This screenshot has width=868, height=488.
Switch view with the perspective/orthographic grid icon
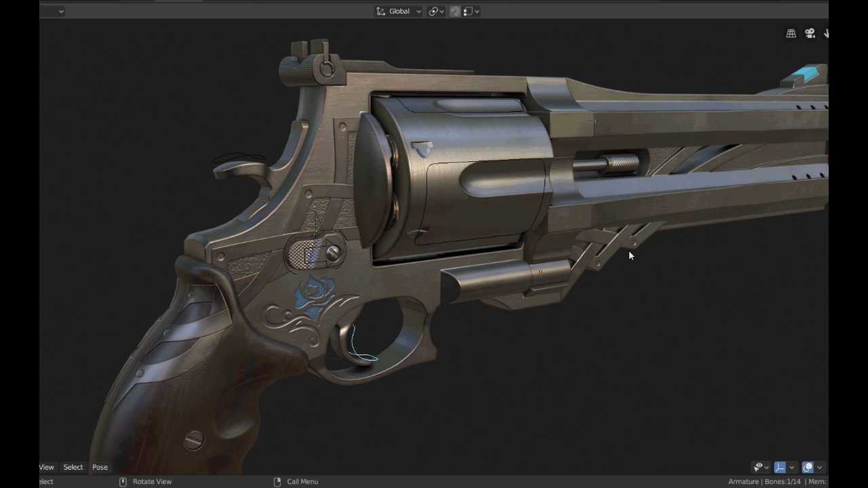tap(791, 33)
